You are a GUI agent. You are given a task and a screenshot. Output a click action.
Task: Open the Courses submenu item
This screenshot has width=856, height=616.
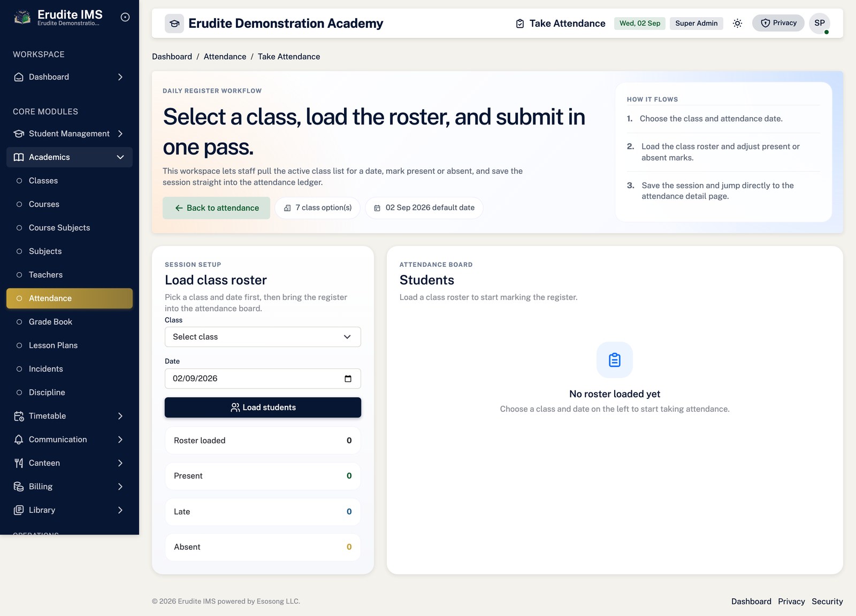pos(70,204)
